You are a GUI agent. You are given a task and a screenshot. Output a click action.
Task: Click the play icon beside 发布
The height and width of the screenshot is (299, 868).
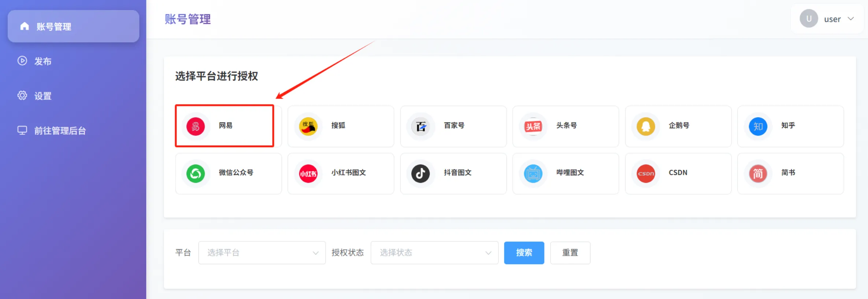click(22, 61)
